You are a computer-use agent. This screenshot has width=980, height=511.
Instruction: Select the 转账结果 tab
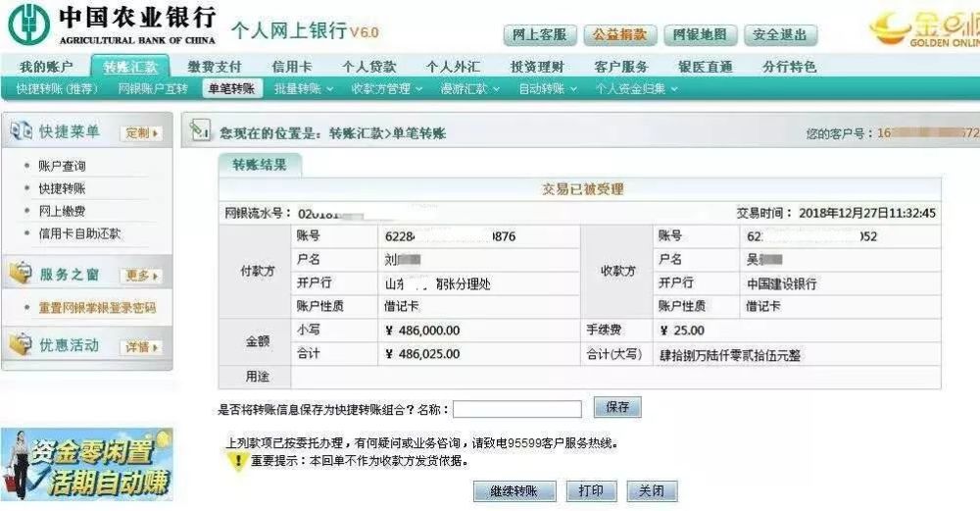tap(260, 165)
